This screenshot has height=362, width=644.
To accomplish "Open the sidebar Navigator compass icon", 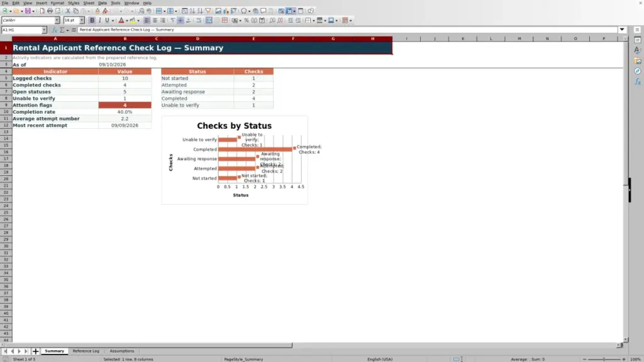I will 638,71.
